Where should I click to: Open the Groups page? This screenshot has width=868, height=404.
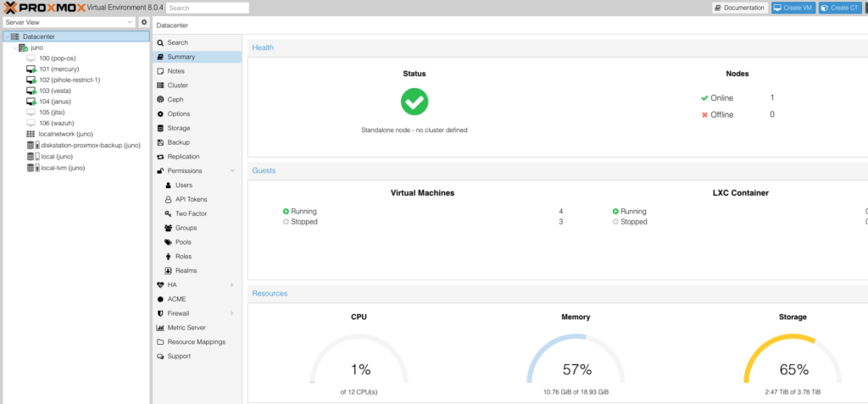pyautogui.click(x=197, y=228)
